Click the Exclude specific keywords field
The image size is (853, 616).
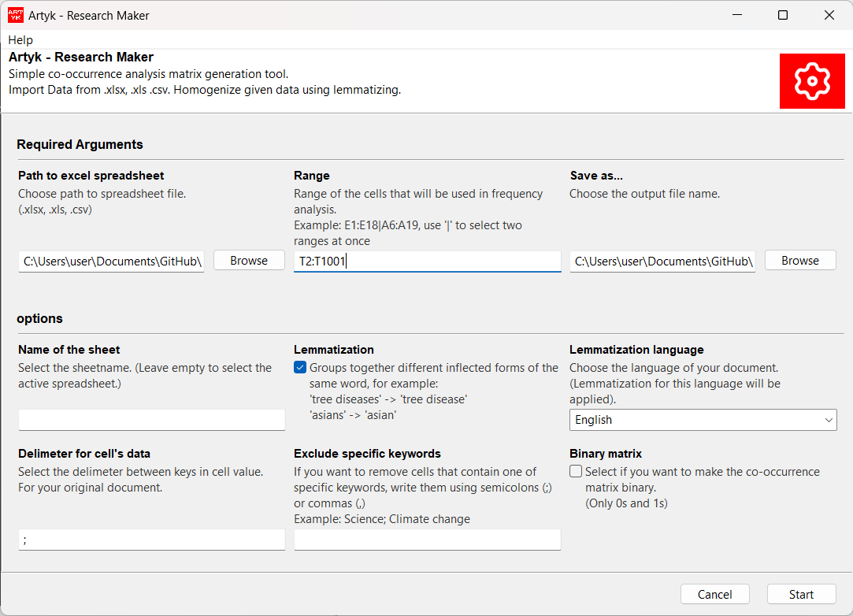427,540
